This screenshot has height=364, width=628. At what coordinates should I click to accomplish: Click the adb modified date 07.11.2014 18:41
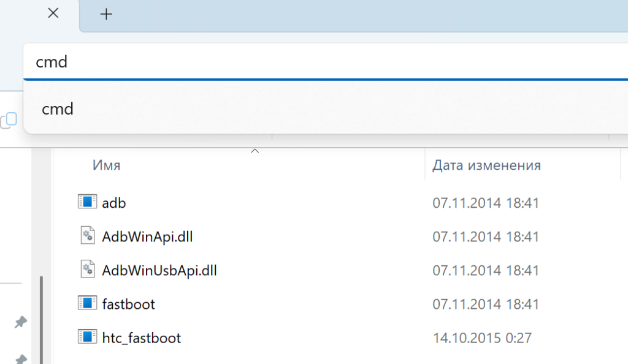click(x=486, y=203)
